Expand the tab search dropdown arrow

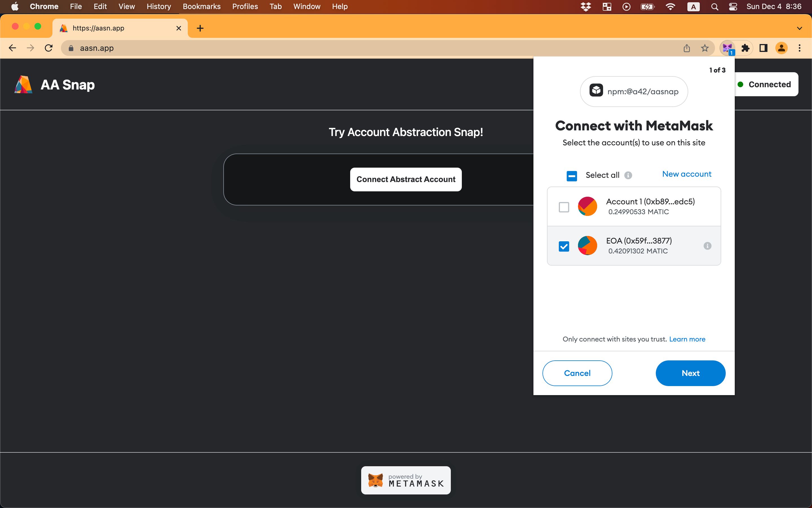click(800, 28)
